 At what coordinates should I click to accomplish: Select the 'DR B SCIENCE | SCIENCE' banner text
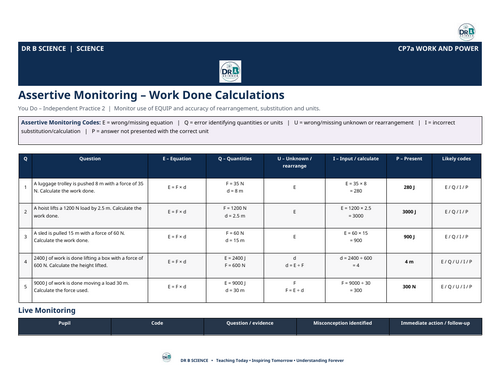coord(63,49)
